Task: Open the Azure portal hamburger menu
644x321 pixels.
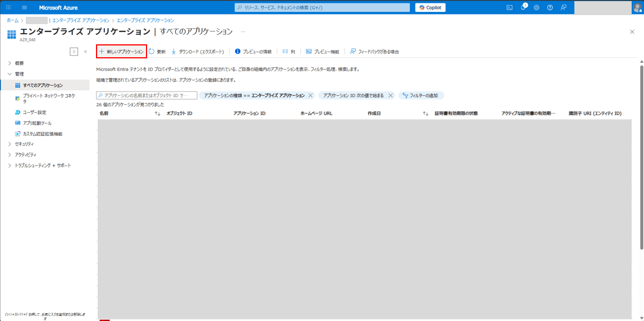Action: tap(25, 7)
